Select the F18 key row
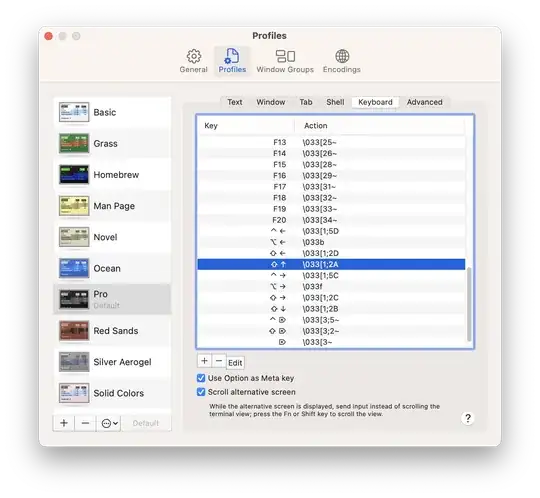Viewport: 540px width, 498px height. [x=331, y=198]
